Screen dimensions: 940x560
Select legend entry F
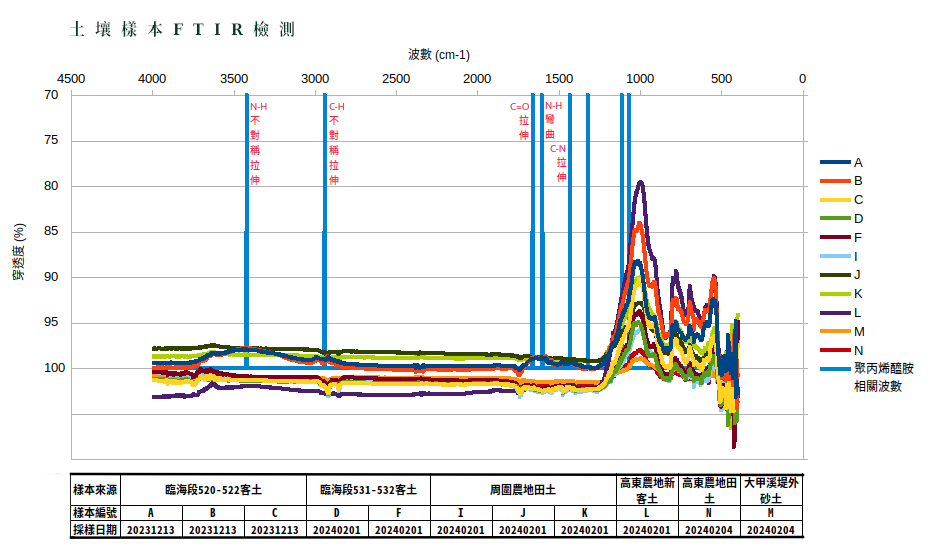click(x=841, y=237)
